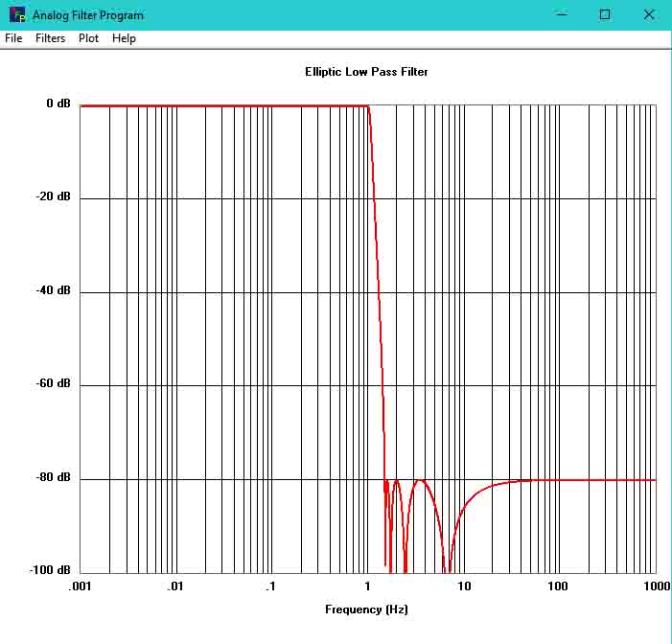Close the Analog Filter Program window

click(649, 14)
